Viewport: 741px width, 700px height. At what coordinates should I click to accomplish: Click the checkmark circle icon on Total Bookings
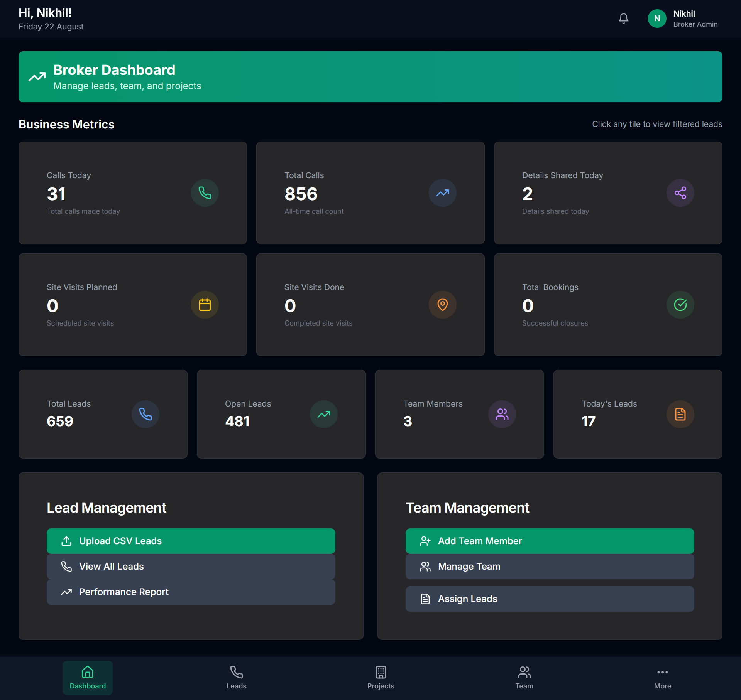tap(680, 305)
